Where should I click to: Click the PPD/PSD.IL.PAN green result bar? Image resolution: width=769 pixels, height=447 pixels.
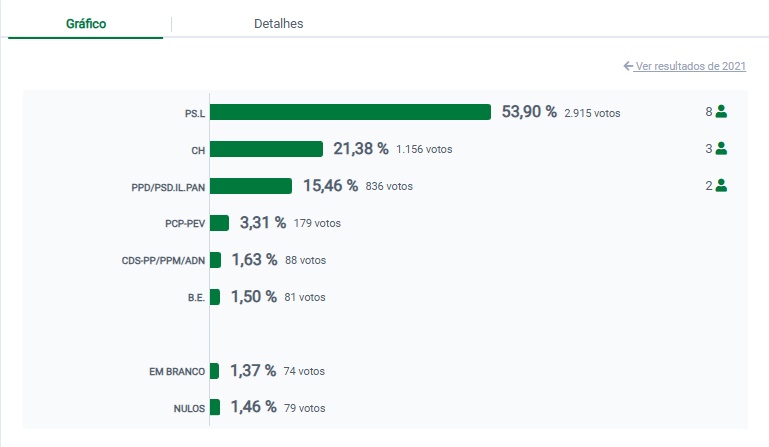pyautogui.click(x=251, y=186)
